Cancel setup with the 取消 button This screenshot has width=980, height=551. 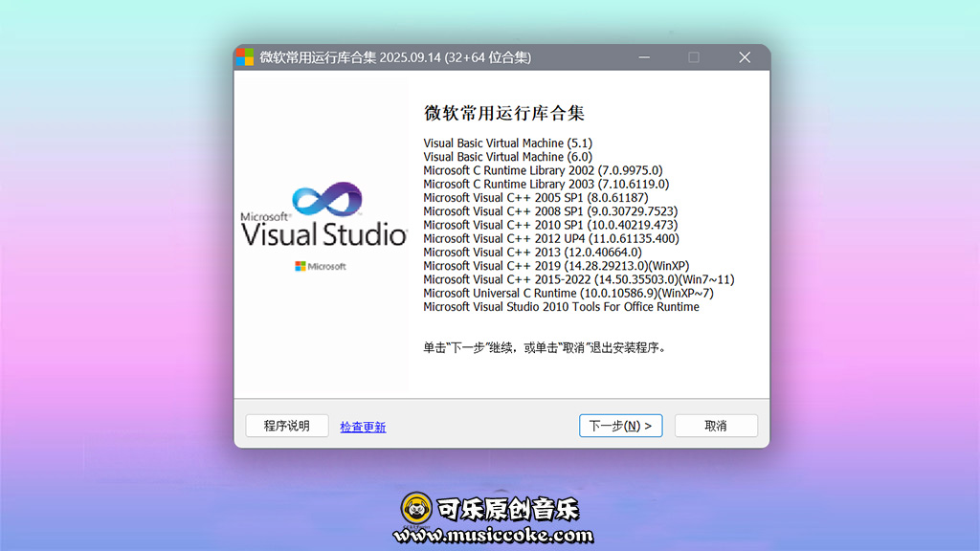point(716,426)
